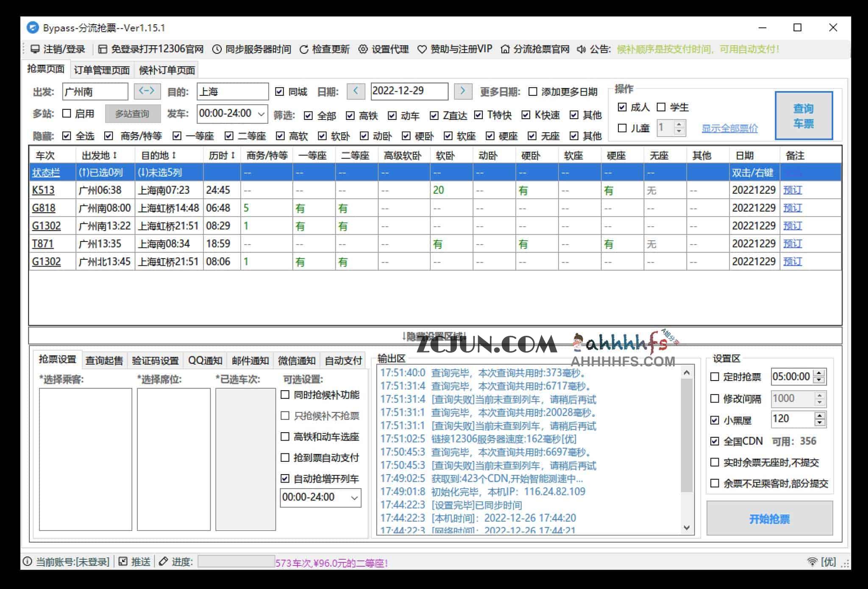Toggle the scheduled ticket grabbing checkbox
Image resolution: width=868 pixels, height=589 pixels.
(715, 377)
